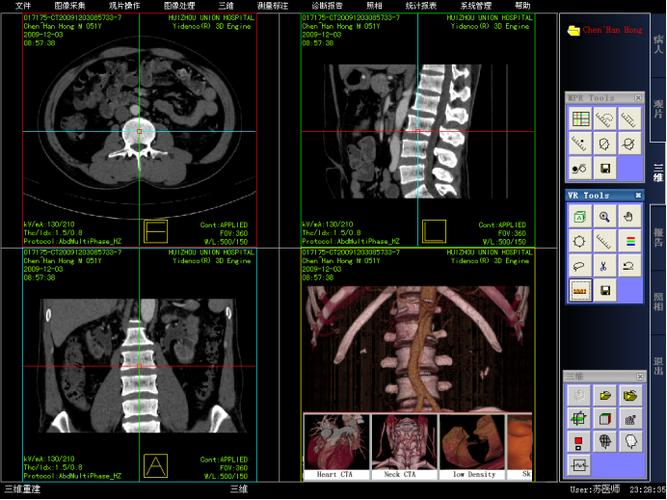Save using the MPR Tools floppy disk icon
The width and height of the screenshot is (667, 500).
tap(604, 169)
